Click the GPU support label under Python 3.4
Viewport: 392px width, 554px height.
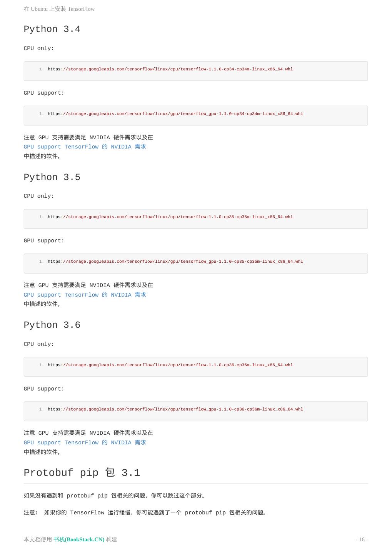[44, 93]
